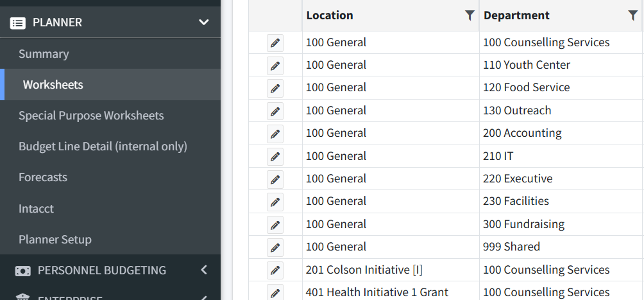Select the '120 Food Service' cell
644x300 pixels.
[561, 87]
